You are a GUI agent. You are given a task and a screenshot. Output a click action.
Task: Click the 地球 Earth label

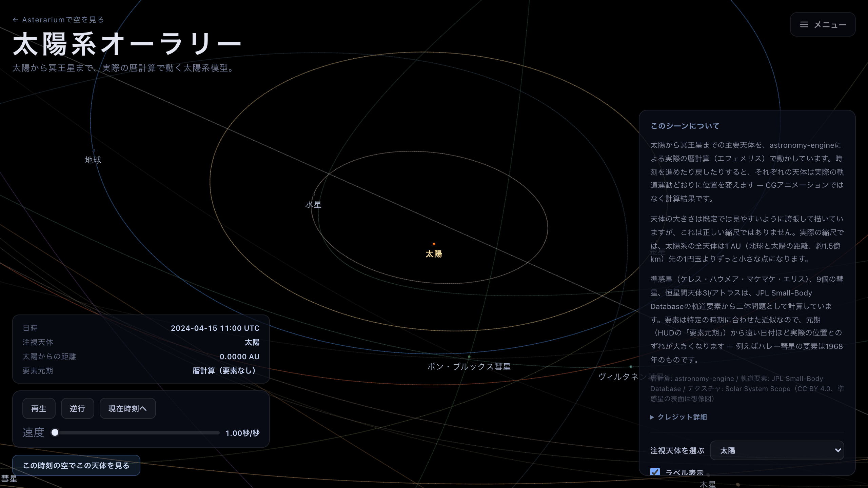(x=93, y=160)
